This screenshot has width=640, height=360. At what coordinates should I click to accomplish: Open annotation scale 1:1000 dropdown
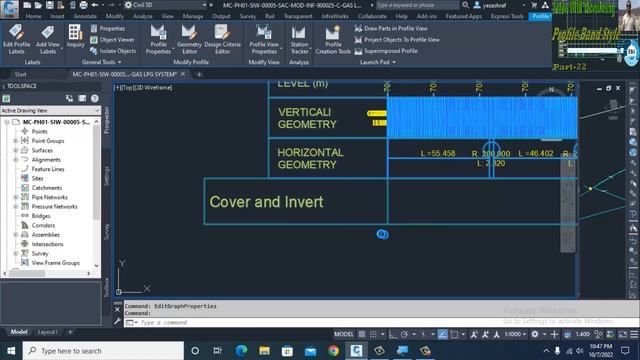coord(515,334)
